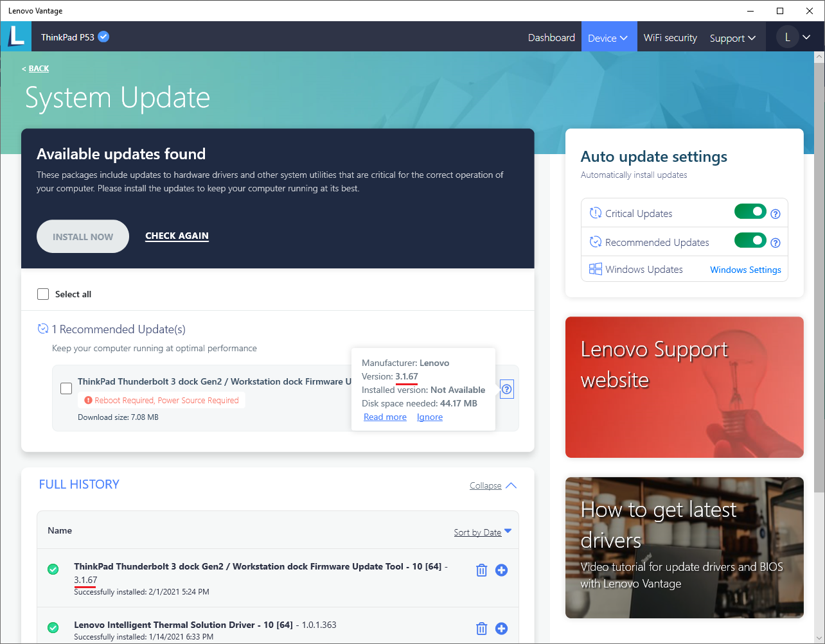This screenshot has height=644, width=825.
Task: Open the WiFi security section
Action: (670, 38)
